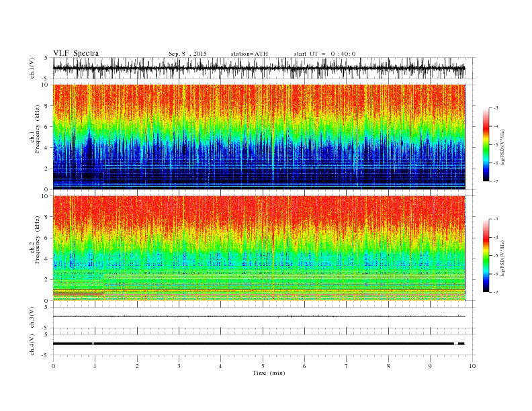This screenshot has width=532, height=411.
Task: Click the "VLF Spectra" title text
Action: click(x=76, y=53)
